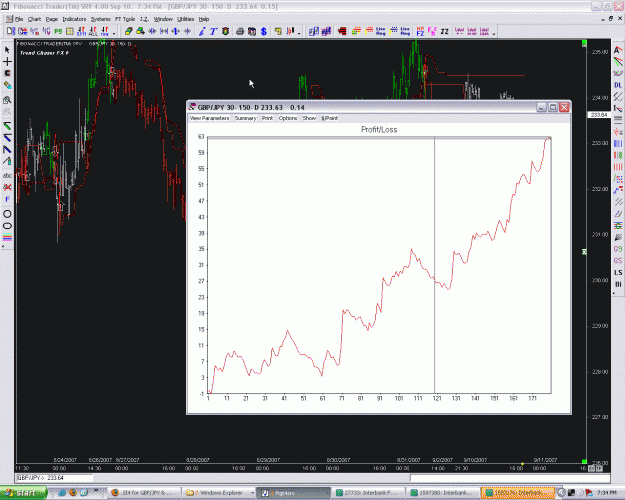Screen dimensions: 625x500
Task: Expand the first toolbar overflow arrow
Action: 114,33
